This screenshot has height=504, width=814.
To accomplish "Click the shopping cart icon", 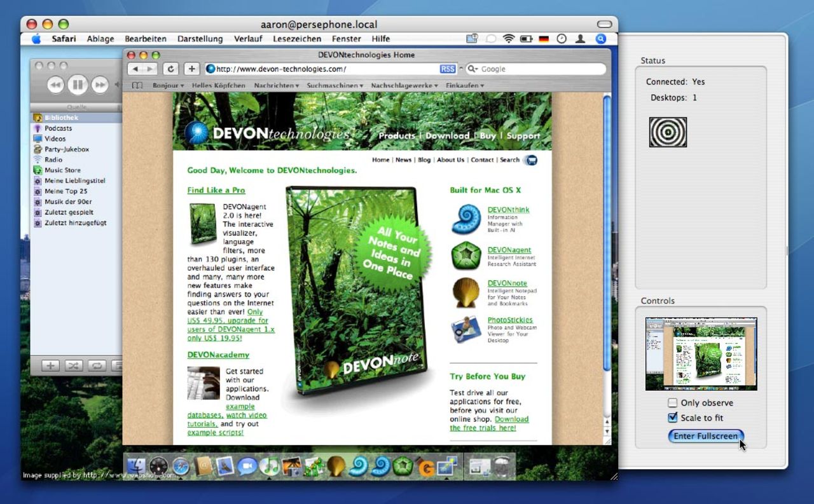I will pyautogui.click(x=530, y=160).
